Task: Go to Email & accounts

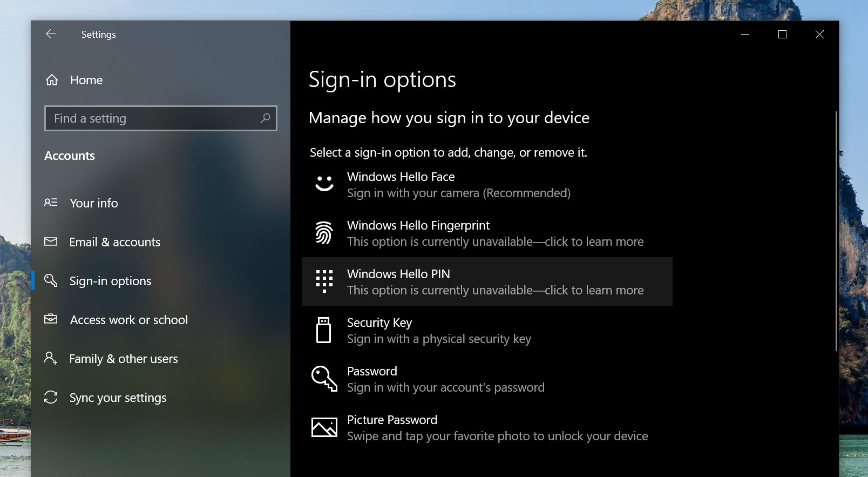Action: 114,242
